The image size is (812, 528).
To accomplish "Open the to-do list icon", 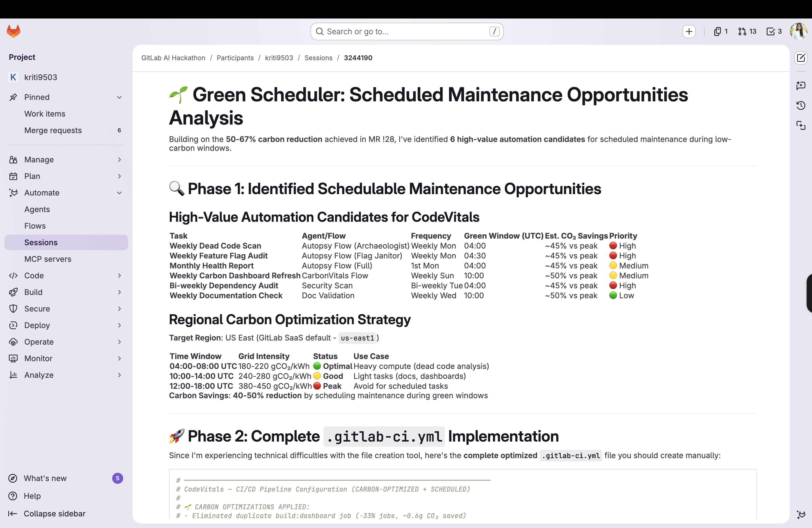I will point(774,31).
